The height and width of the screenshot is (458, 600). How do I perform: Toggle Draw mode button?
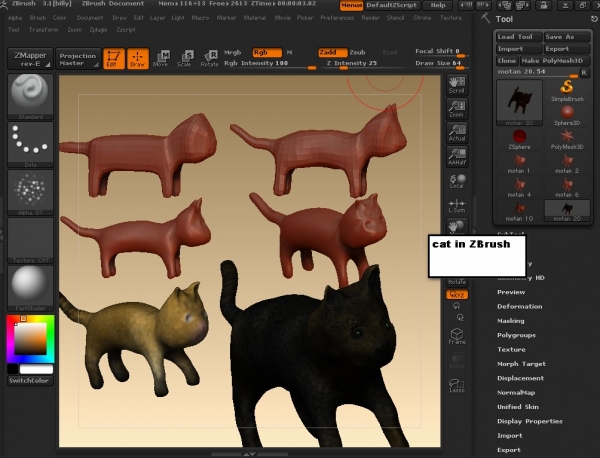tap(138, 59)
